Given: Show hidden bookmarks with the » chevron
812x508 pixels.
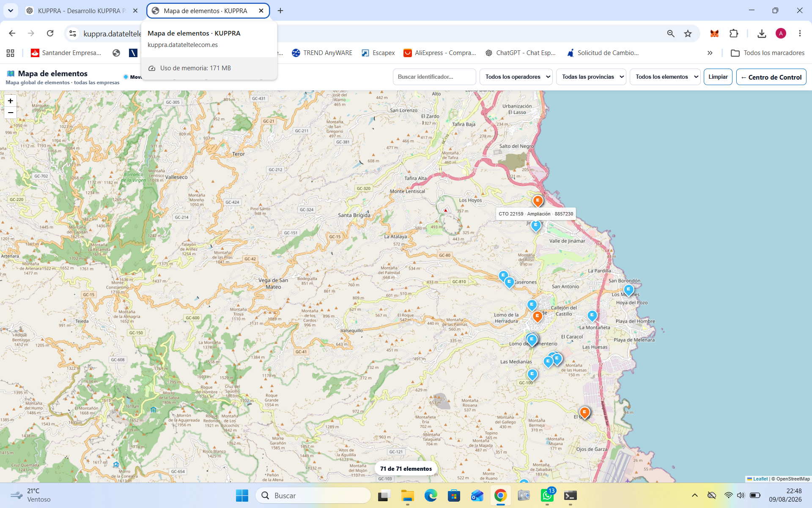Looking at the screenshot, I should [710, 53].
